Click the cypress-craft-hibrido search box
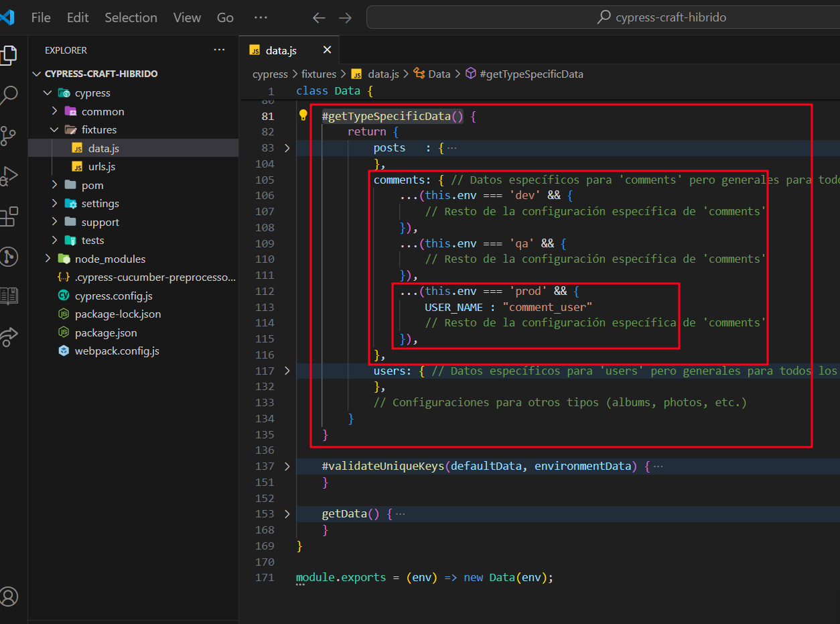Viewport: 840px width, 624px height. (603, 18)
